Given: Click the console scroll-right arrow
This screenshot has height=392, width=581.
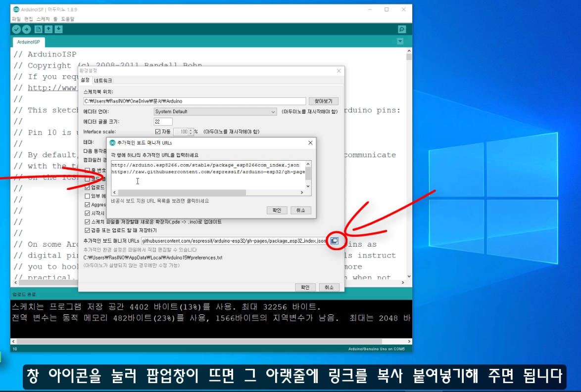Looking at the screenshot, I should 409,341.
